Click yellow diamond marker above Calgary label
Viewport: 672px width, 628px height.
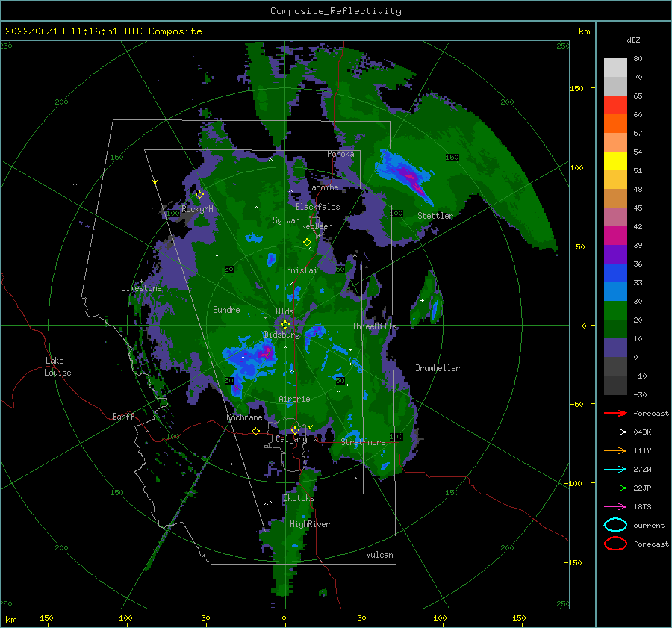click(x=295, y=430)
